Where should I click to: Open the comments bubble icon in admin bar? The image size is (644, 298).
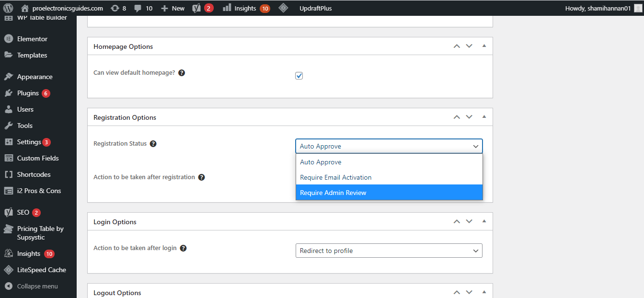click(138, 8)
